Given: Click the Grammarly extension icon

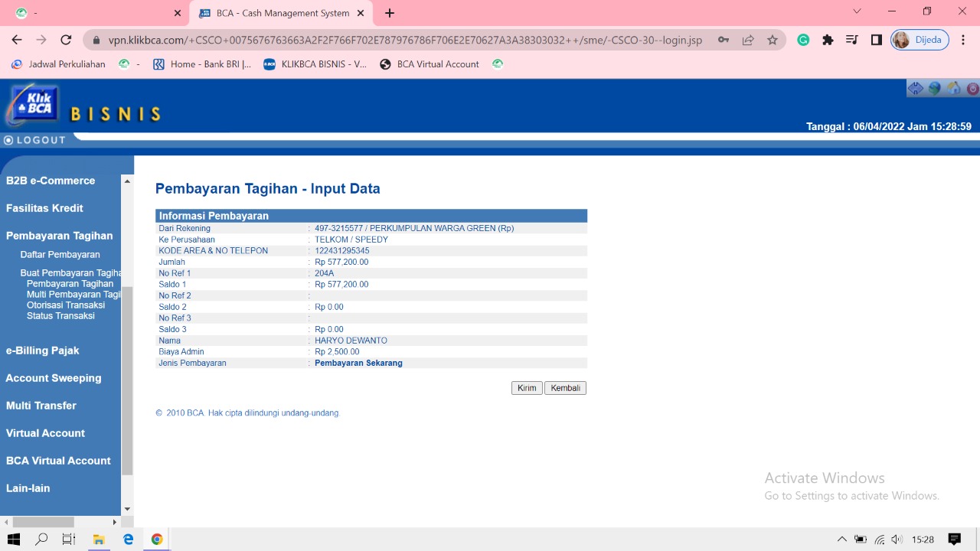Looking at the screenshot, I should tap(803, 40).
